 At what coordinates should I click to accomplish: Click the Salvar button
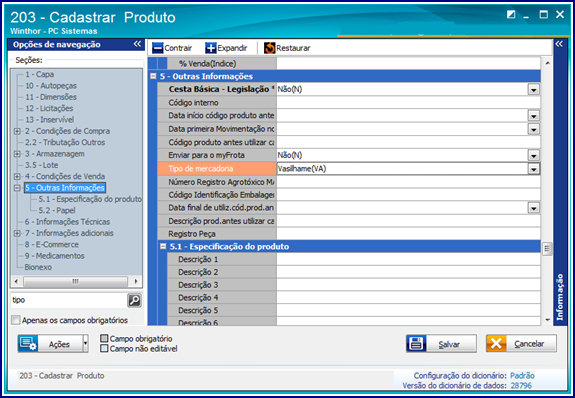point(441,344)
